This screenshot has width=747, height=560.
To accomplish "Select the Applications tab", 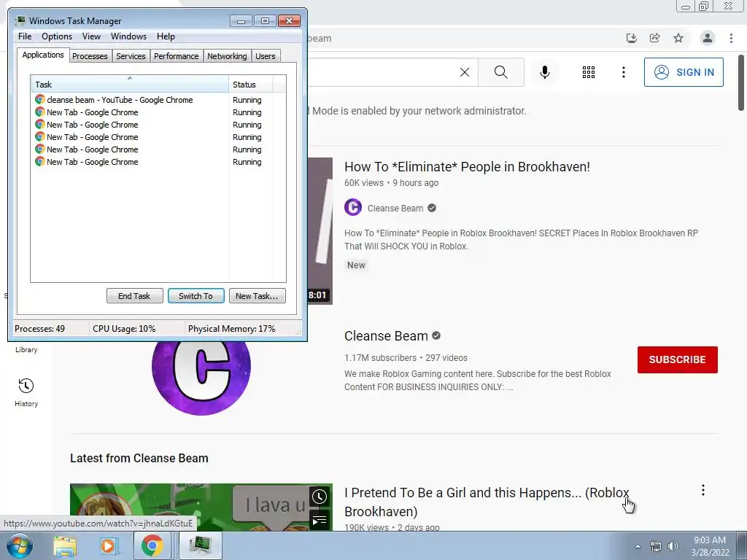I will 43,55.
